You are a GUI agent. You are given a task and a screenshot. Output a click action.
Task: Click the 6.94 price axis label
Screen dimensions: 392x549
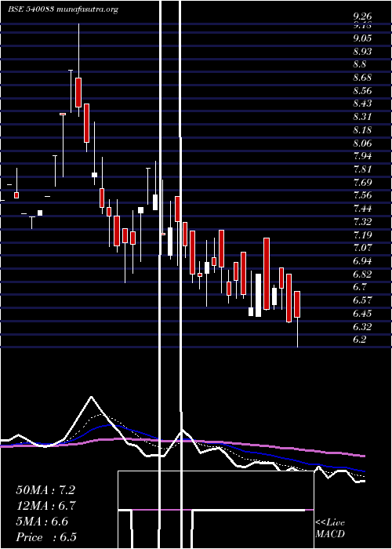click(362, 261)
